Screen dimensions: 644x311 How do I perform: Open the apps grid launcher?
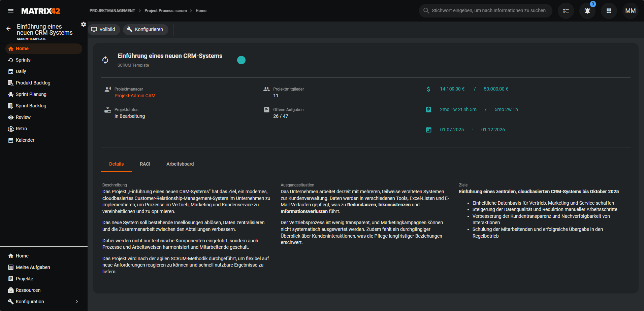[x=609, y=11]
